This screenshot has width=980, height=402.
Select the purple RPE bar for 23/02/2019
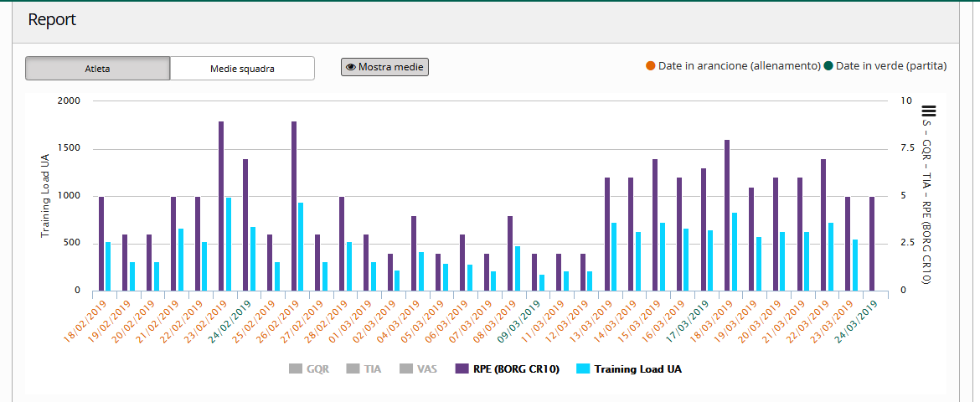[x=221, y=206]
